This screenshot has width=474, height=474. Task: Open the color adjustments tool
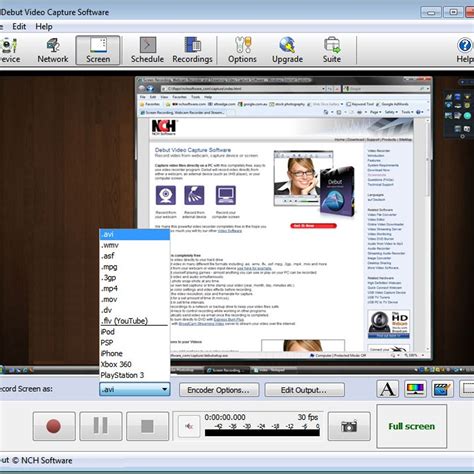[x=415, y=389]
